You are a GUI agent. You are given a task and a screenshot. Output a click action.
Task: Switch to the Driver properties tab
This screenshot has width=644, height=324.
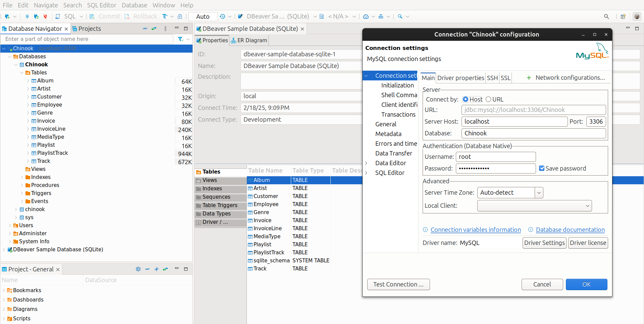[461, 78]
